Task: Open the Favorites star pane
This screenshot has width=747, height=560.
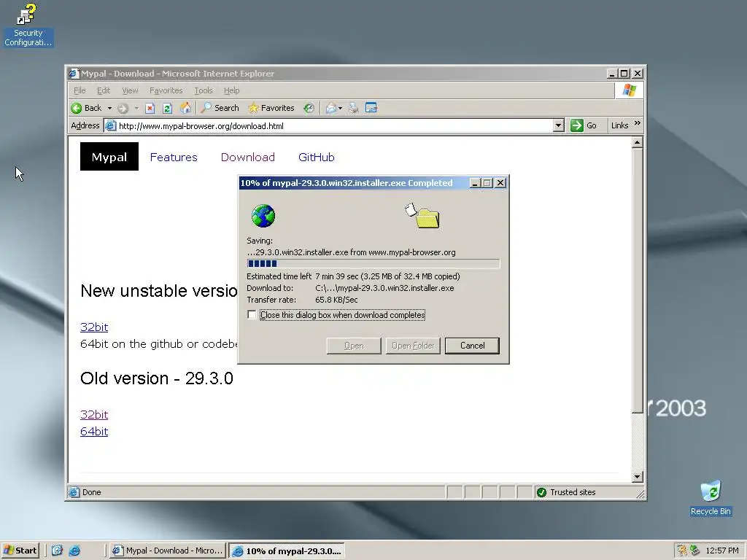Action: (x=271, y=108)
